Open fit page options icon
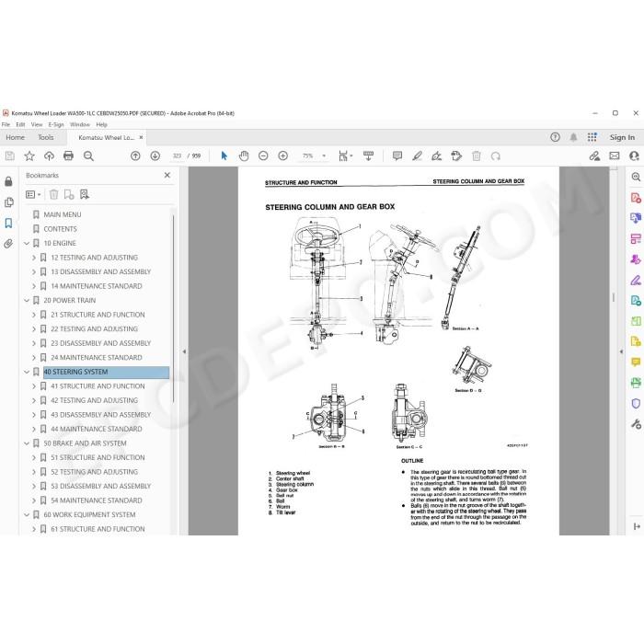The width and height of the screenshot is (644, 644). coord(345,156)
